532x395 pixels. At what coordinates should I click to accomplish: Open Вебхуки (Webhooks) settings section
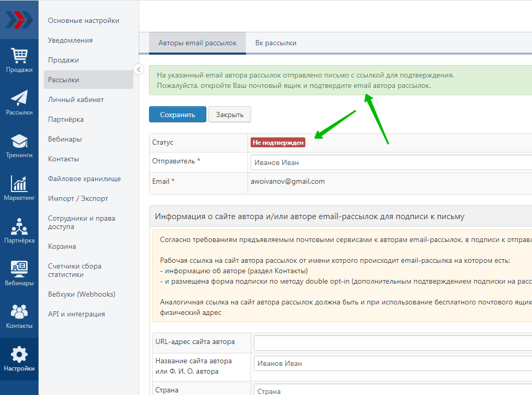[x=81, y=295]
